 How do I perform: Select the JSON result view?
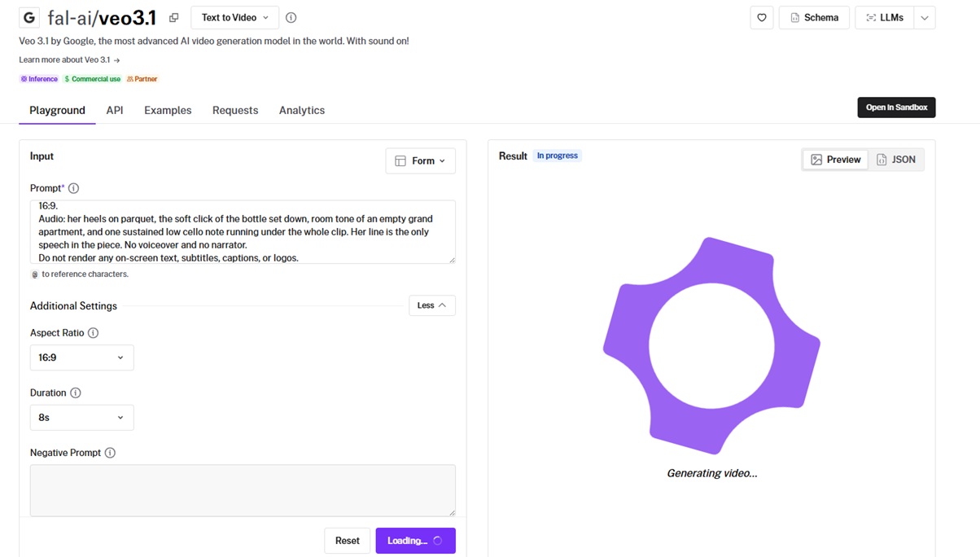pos(895,160)
